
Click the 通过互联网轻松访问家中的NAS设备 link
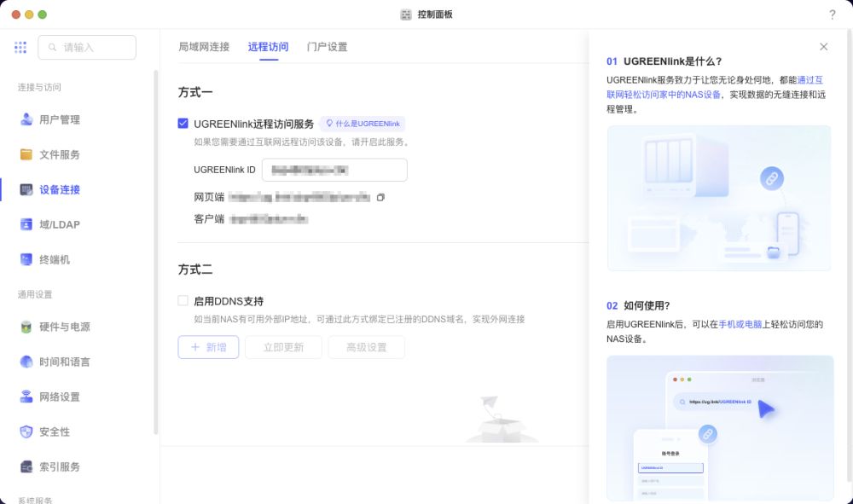[715, 87]
